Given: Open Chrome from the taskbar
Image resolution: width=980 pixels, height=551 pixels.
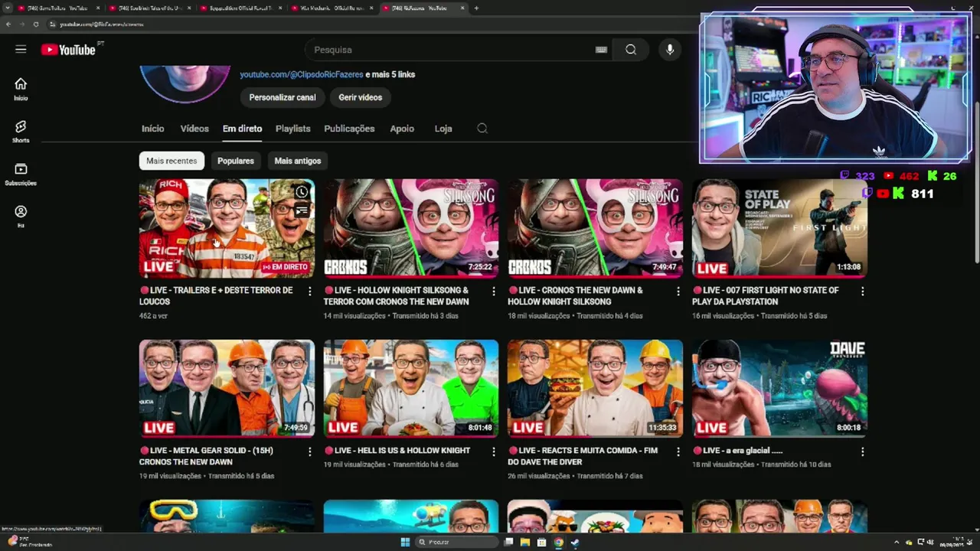Looking at the screenshot, I should (x=558, y=542).
